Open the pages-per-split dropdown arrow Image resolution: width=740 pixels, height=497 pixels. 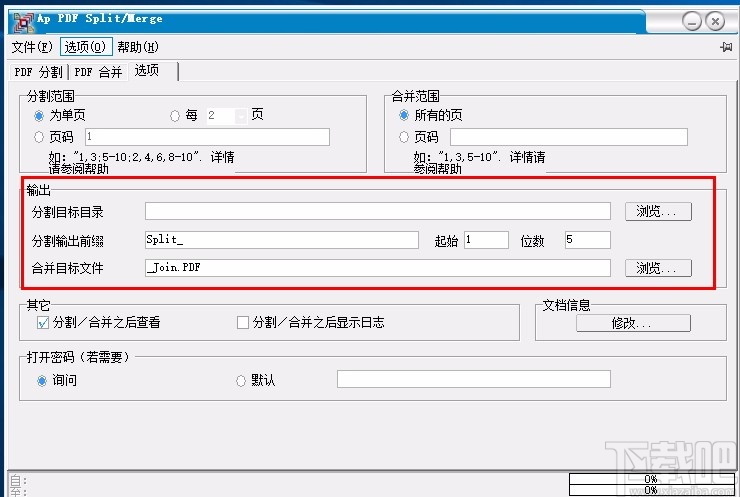pyautogui.click(x=241, y=116)
